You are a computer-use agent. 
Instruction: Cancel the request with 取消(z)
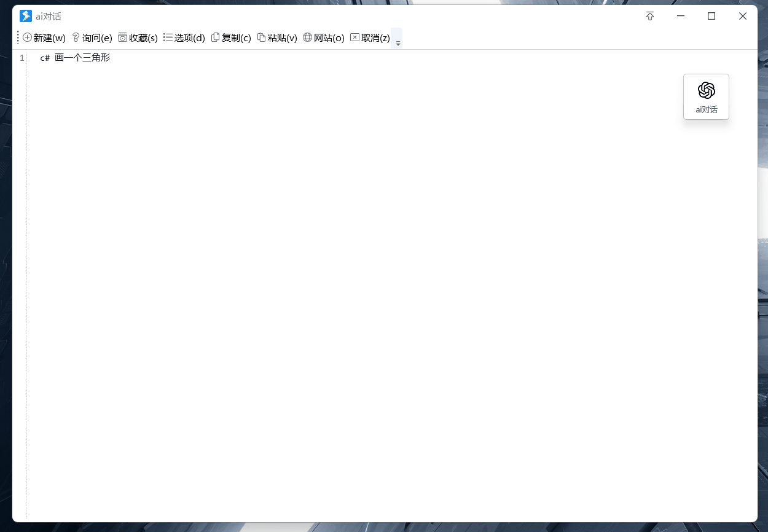(x=370, y=38)
